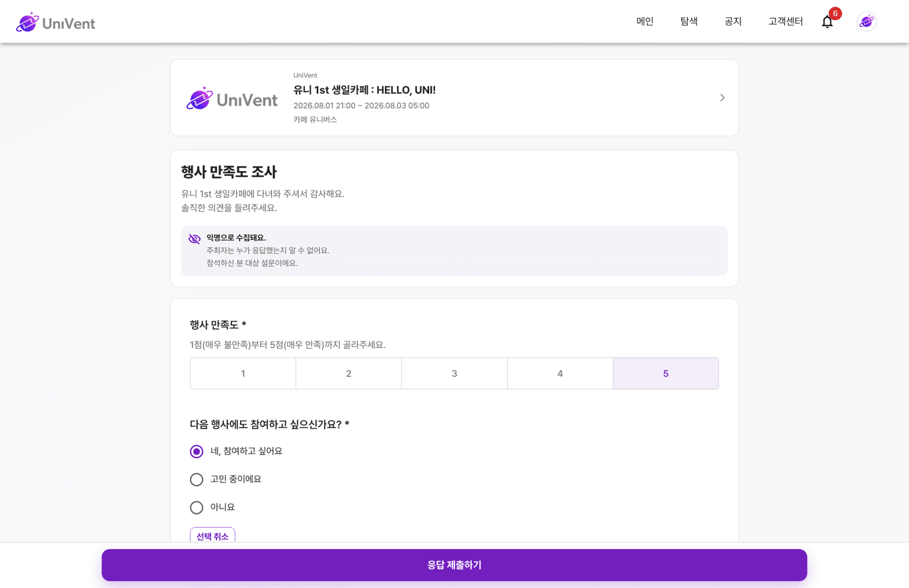Click the 참석하신 분 대상 설문이에요. text
This screenshot has height=588, width=909.
point(252,263)
